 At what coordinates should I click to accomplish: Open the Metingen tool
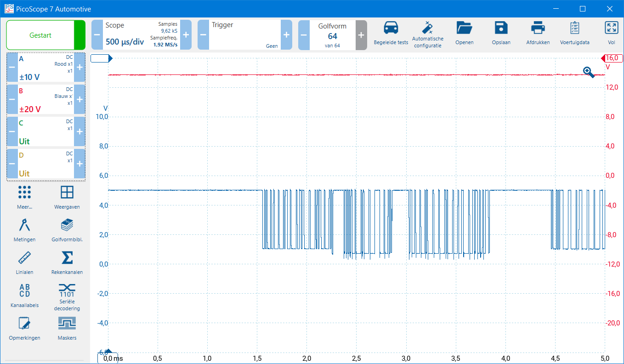[24, 225]
